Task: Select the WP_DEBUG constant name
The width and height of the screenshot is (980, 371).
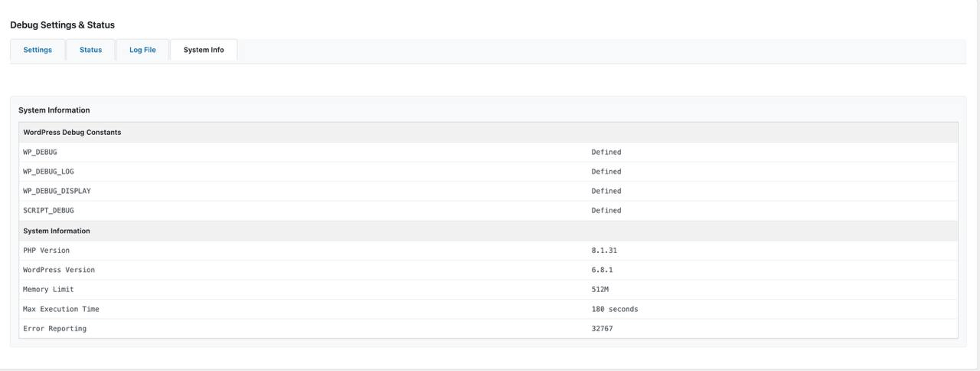Action: pyautogui.click(x=40, y=152)
